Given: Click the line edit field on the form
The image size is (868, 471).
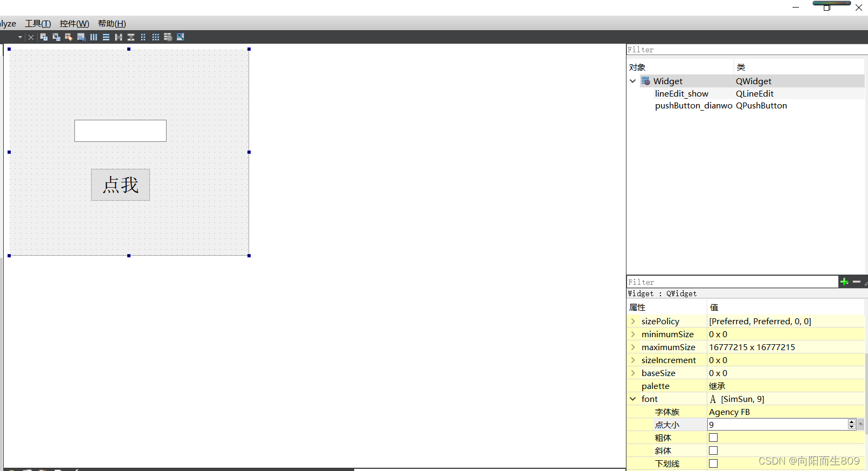Looking at the screenshot, I should pos(120,131).
